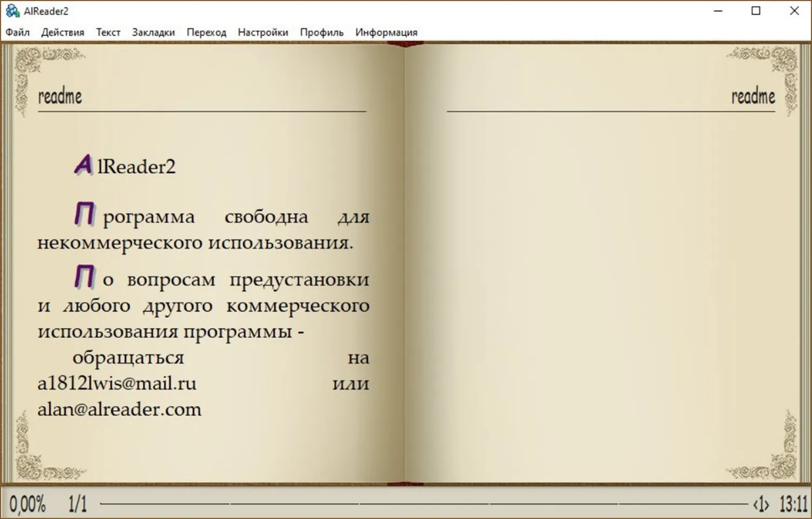812x519 pixels.
Task: Click the word "обращаться"
Action: coord(128,357)
